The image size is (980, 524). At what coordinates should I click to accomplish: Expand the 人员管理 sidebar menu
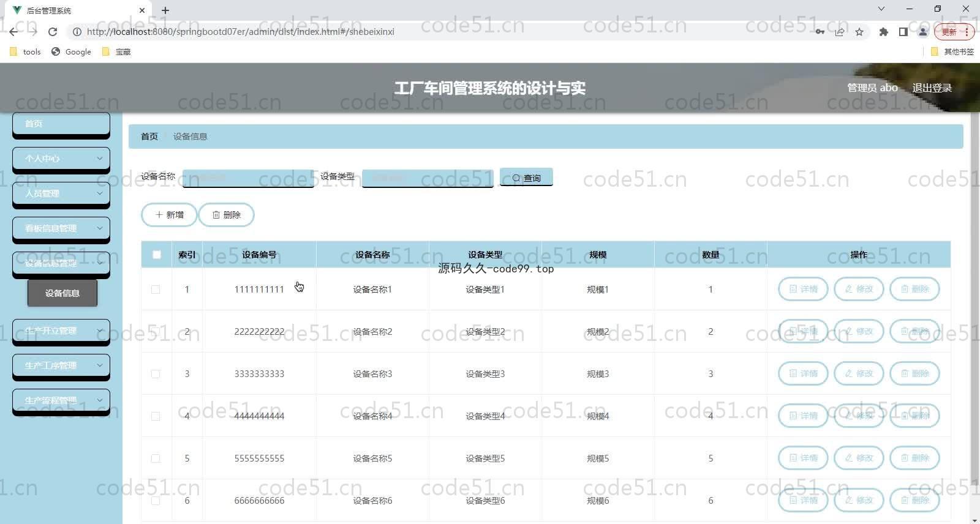(x=61, y=193)
